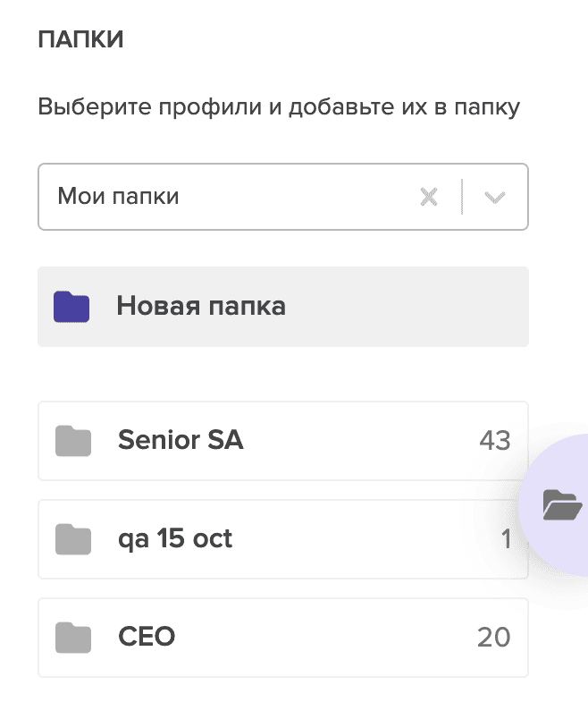588x719 pixels.
Task: Click the "Мои папки" text in the selector
Action: (x=118, y=197)
